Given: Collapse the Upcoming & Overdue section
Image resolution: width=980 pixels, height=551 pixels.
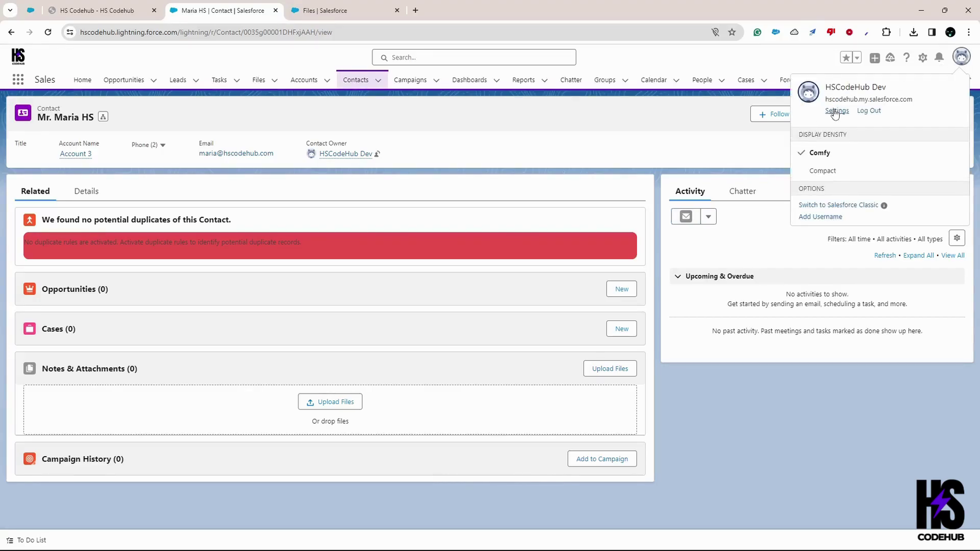Looking at the screenshot, I should click(x=677, y=276).
